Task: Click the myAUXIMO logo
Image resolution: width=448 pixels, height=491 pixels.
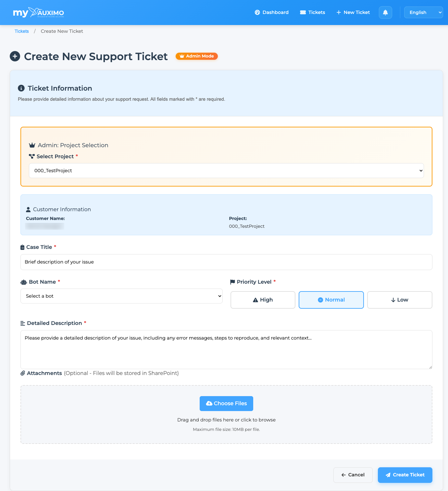Action: click(38, 13)
